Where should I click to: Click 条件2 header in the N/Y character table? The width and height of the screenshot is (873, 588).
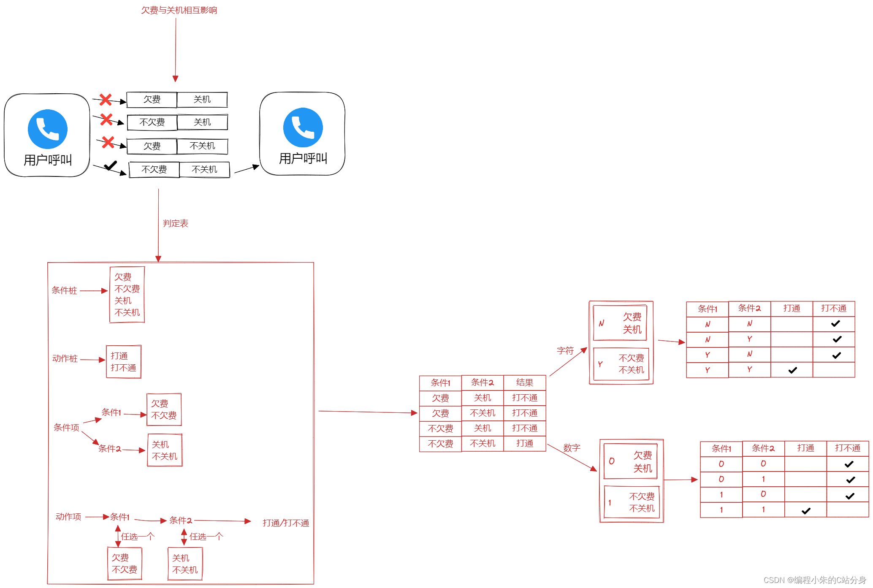[x=749, y=309]
